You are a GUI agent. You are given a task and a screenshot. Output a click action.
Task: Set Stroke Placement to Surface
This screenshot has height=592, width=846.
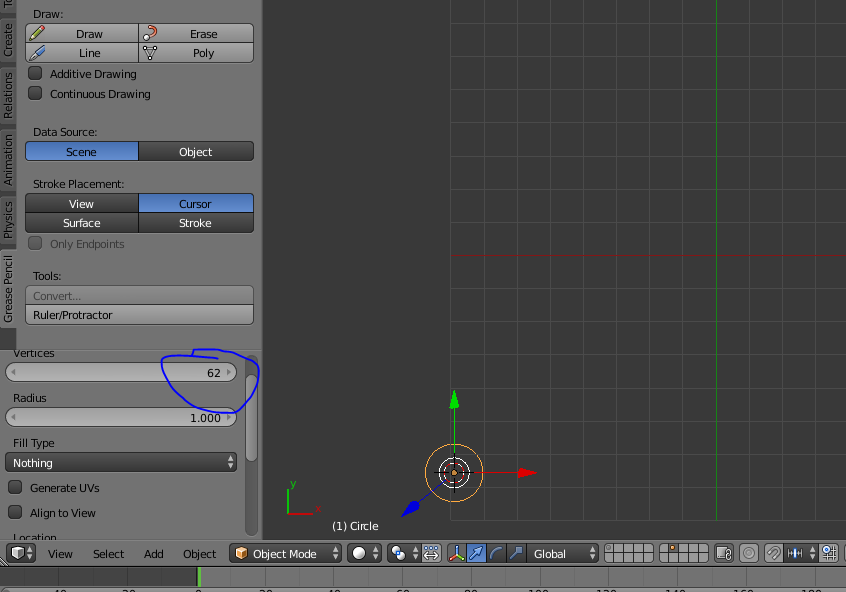coord(81,223)
